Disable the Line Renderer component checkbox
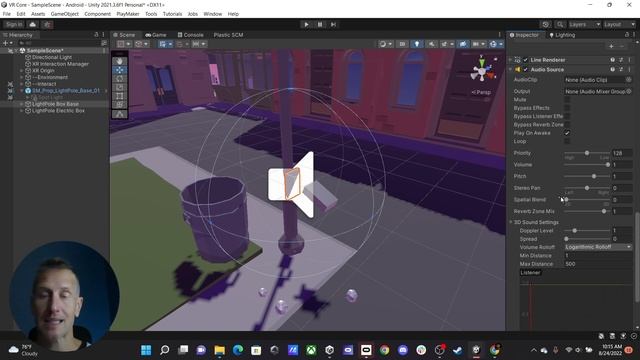The height and width of the screenshot is (360, 640). tap(525, 60)
